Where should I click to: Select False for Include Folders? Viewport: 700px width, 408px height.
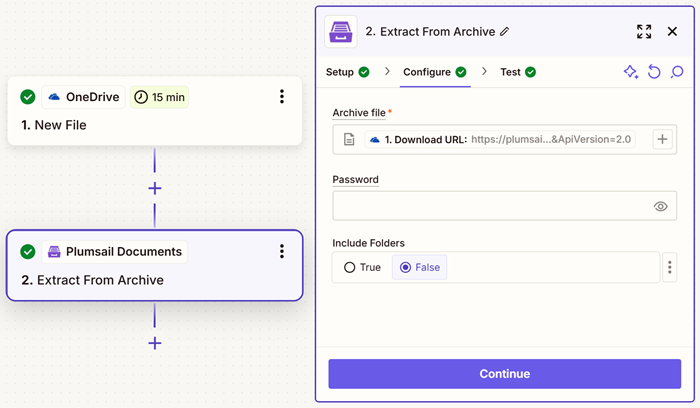419,267
